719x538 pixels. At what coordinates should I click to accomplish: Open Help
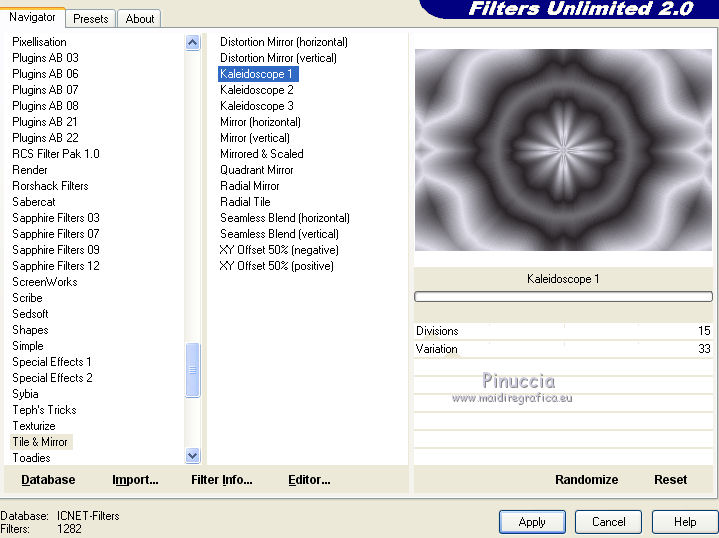(x=685, y=522)
